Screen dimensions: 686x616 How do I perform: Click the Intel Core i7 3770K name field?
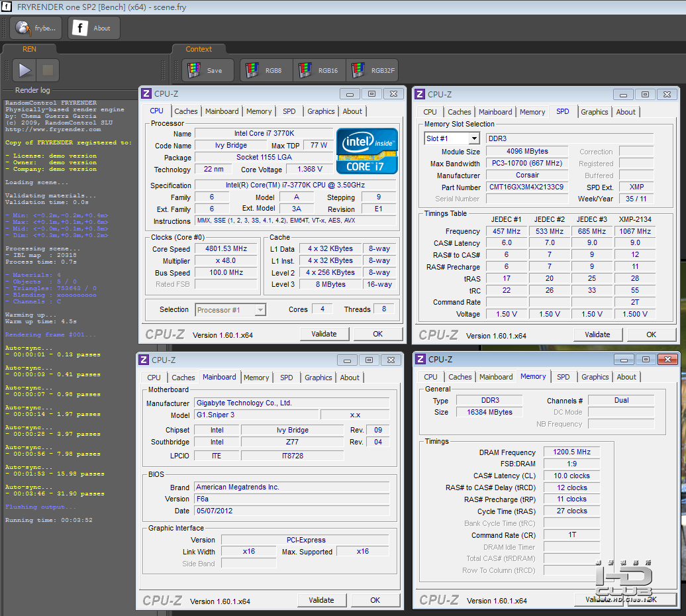point(264,133)
